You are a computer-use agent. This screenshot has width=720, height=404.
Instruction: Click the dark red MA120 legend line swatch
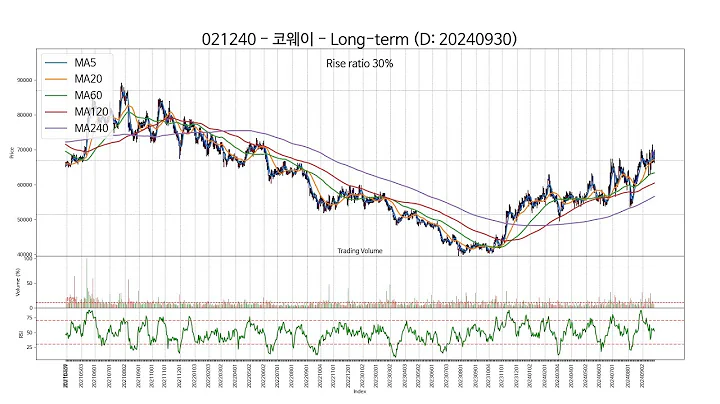pyautogui.click(x=56, y=112)
